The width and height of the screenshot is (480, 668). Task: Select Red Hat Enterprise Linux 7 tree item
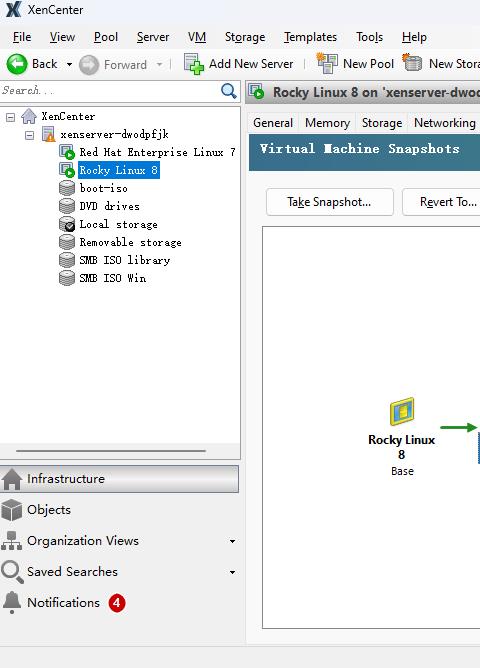point(158,152)
